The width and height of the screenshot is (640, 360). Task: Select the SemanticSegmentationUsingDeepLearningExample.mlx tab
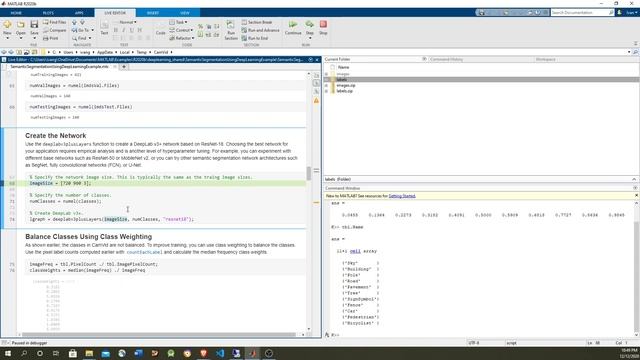[59, 67]
